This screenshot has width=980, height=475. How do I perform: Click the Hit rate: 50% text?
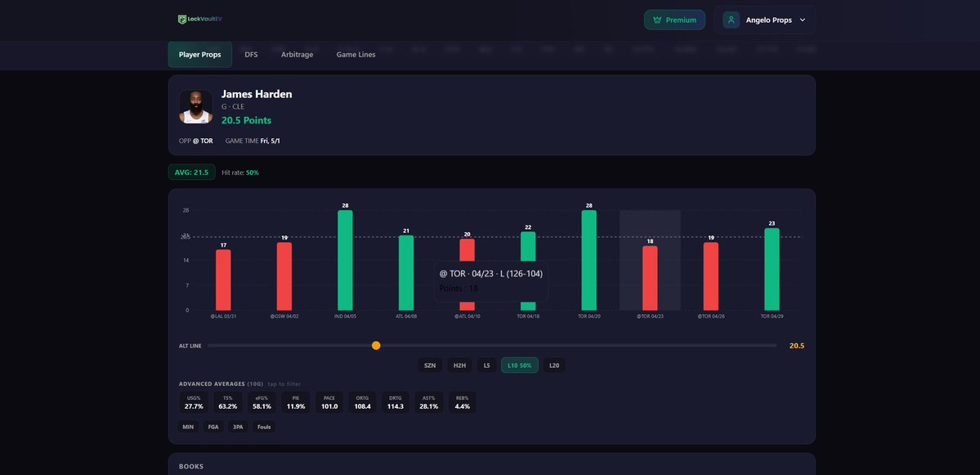click(240, 173)
